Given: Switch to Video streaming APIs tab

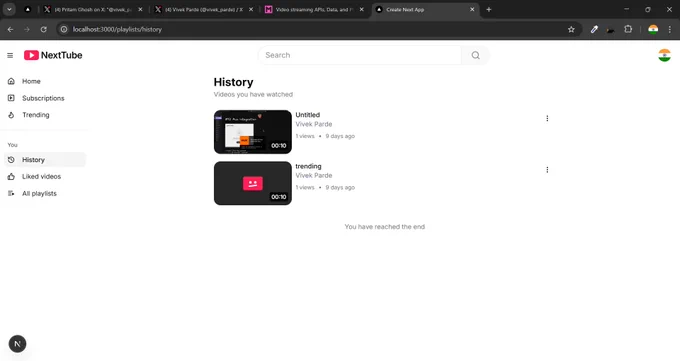Looking at the screenshot, I should click(x=314, y=10).
